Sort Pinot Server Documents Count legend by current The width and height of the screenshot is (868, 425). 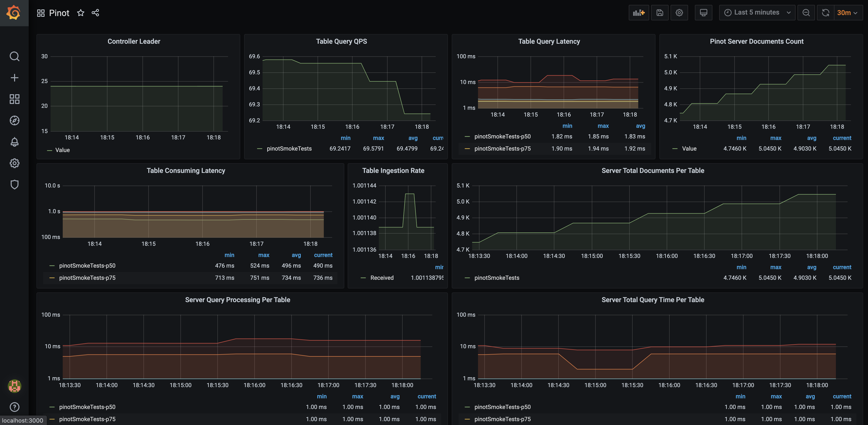[x=842, y=138]
